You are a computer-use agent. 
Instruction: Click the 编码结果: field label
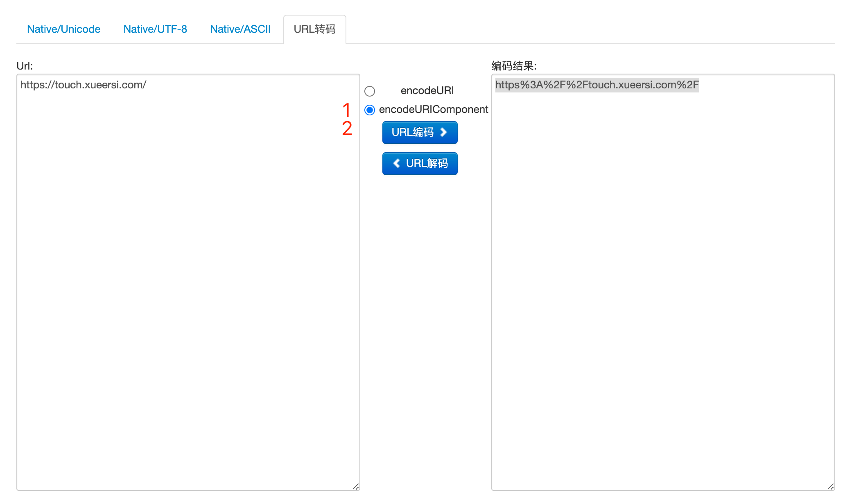(x=514, y=66)
